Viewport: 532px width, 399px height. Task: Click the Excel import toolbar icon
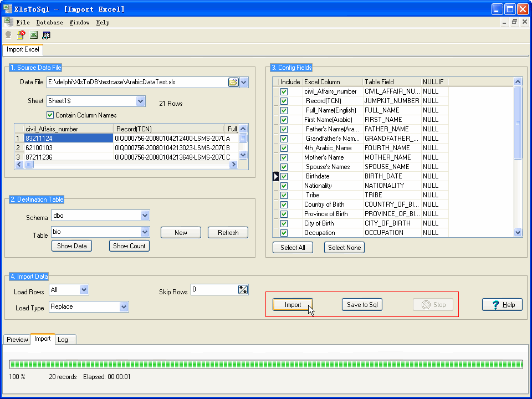[34, 35]
